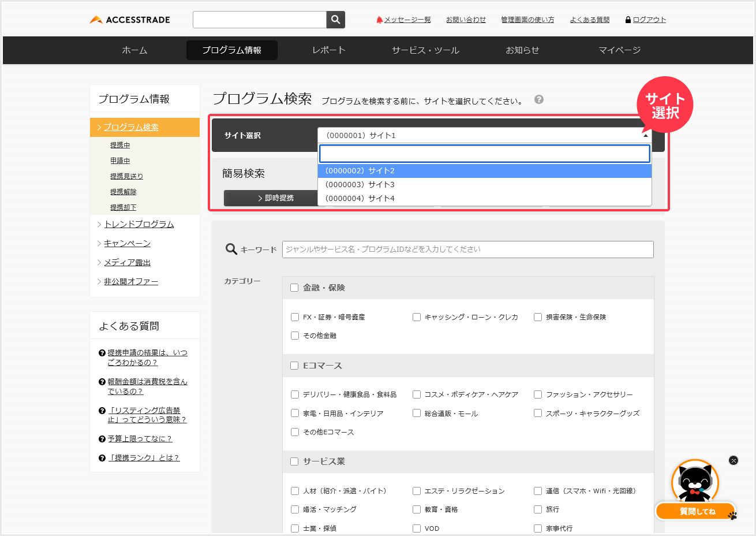Check the 旅行 checkbox
756x536 pixels.
tap(538, 509)
